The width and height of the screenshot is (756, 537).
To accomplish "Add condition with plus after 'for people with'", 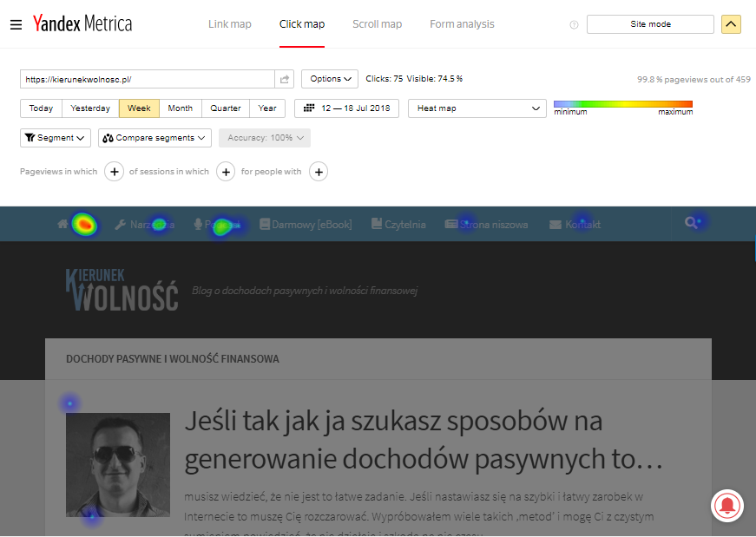I will tap(319, 172).
